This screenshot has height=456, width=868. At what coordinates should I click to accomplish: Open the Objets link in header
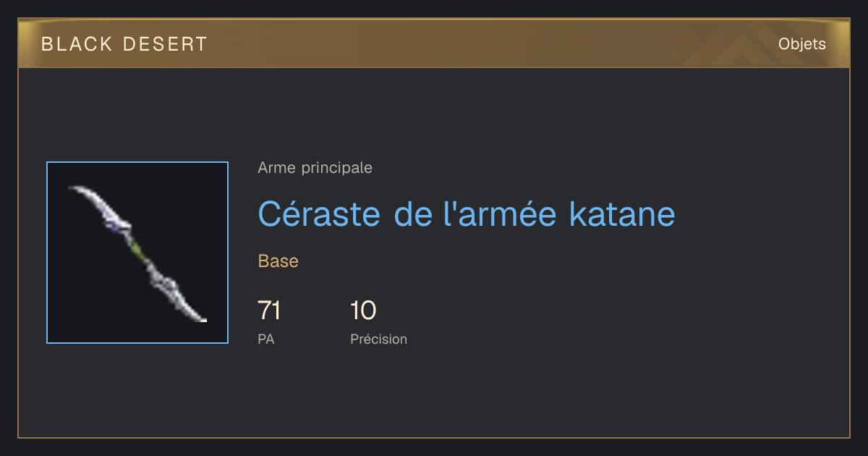pyautogui.click(x=801, y=44)
